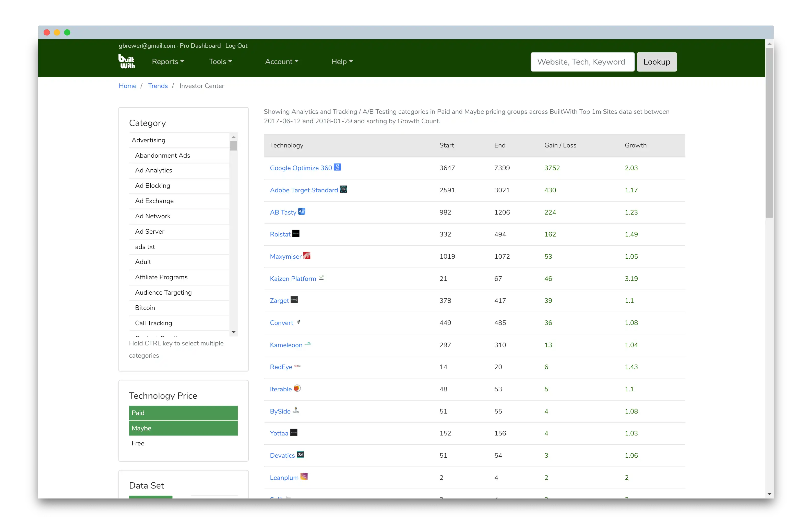Select the Ad Blocking category
Screen dimensions: 812x524
[x=179, y=186]
